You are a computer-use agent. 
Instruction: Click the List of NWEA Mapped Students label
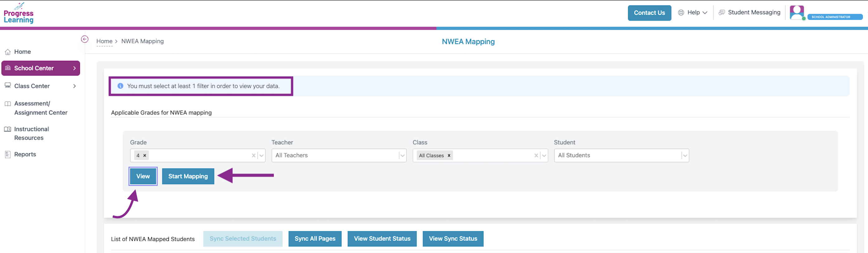pyautogui.click(x=153, y=239)
